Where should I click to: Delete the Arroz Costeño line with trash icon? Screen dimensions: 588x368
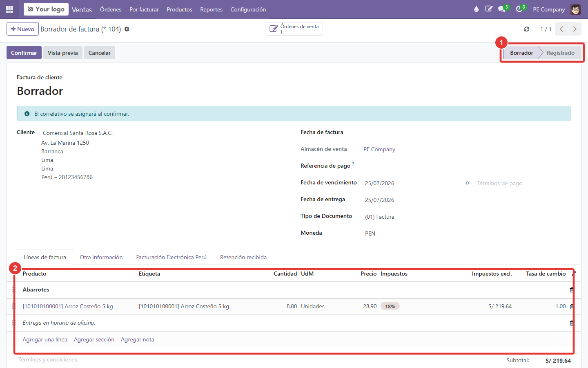572,306
